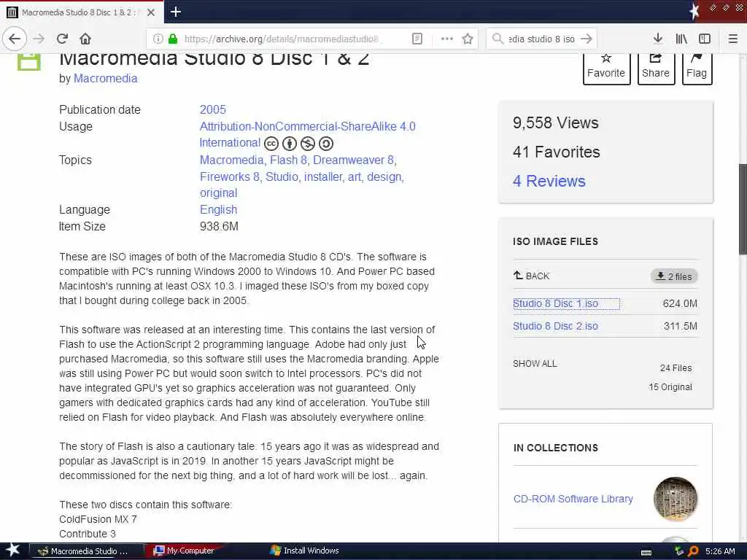This screenshot has width=747, height=560.
Task: Go back with the browser back arrow
Action: 15,39
